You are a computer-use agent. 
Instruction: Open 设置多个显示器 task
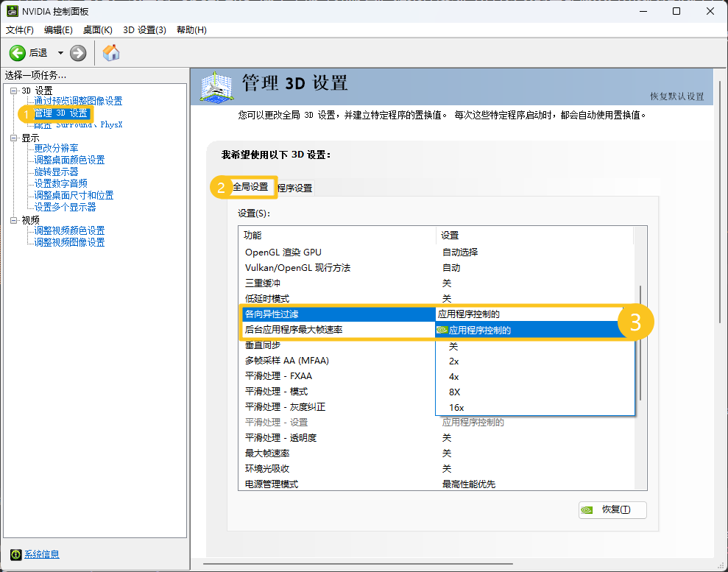tap(65, 208)
